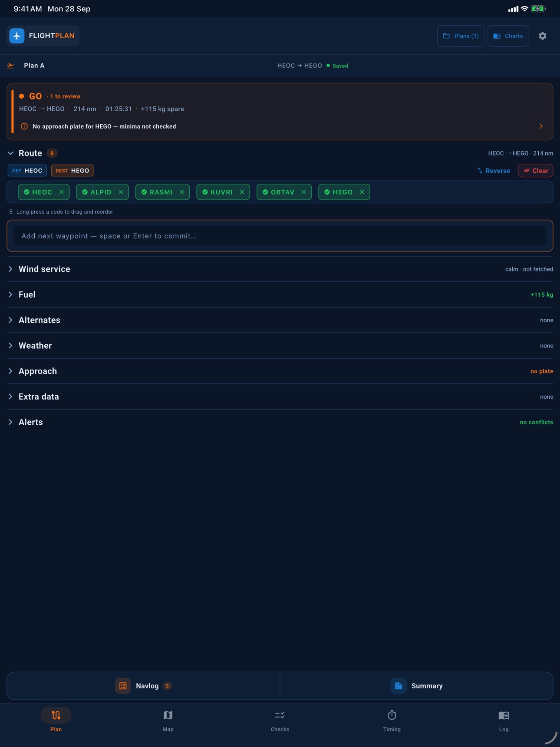This screenshot has height=747, width=560.
Task: Remove HEGO waypoint with its X
Action: tap(362, 192)
